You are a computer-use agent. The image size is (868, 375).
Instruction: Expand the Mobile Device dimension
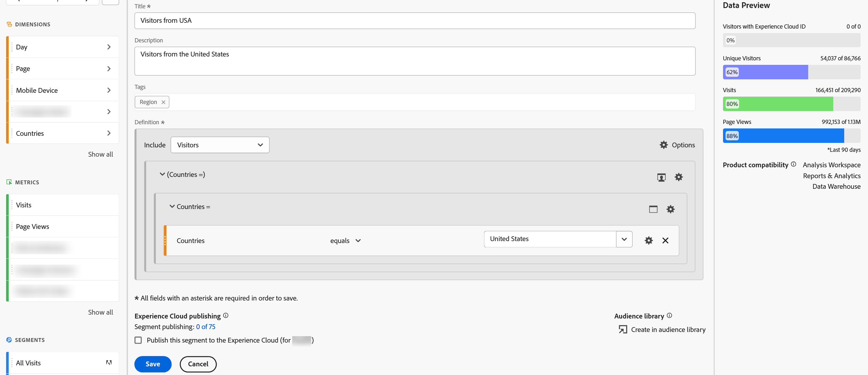109,90
